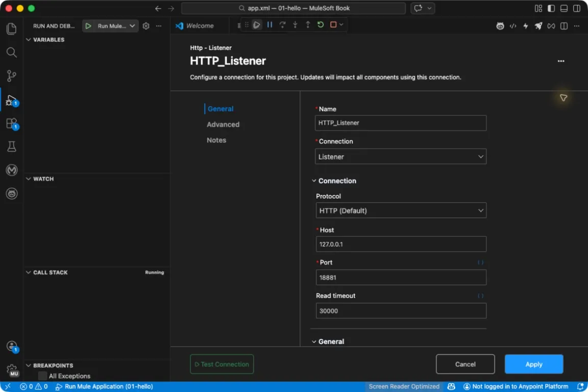Screen dimensions: 588x392
Task: Open the MuleSoft view in activity bar
Action: 12,170
